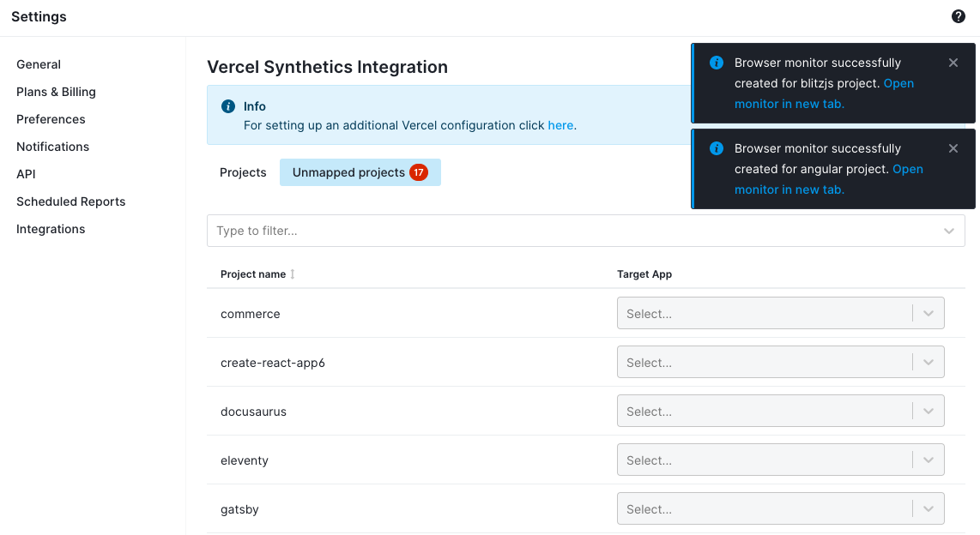Viewport: 980px width, 535px height.
Task: Open the Target App dropdown for docusaurus
Action: point(781,411)
